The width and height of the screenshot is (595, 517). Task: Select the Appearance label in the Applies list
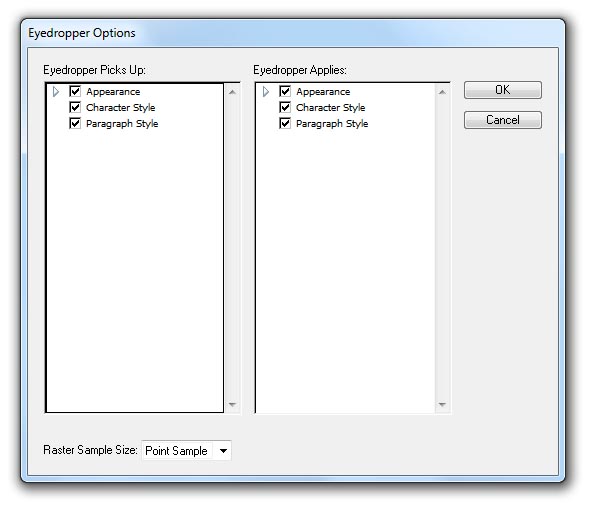[323, 92]
